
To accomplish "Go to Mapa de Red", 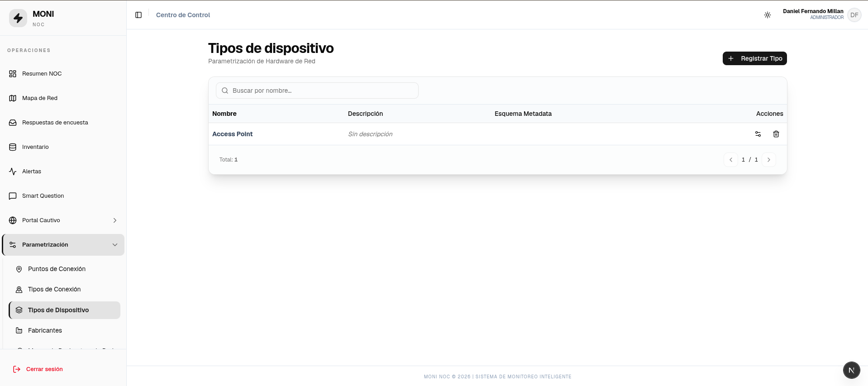I will pyautogui.click(x=63, y=98).
